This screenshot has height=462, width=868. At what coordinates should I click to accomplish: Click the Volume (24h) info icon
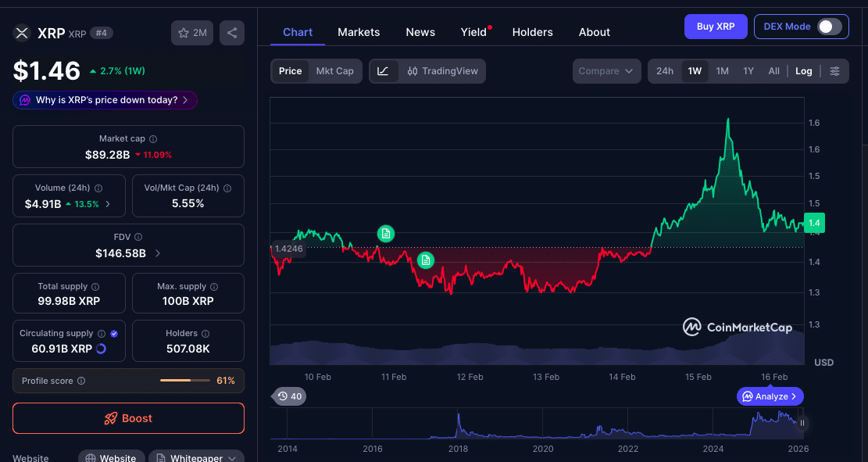98,188
